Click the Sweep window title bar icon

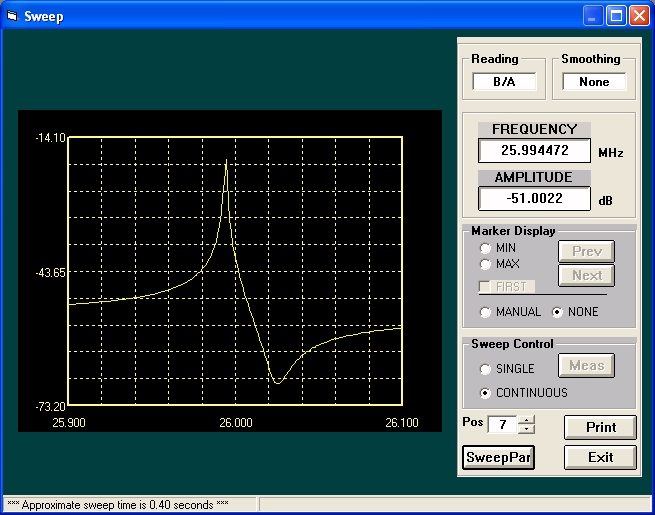coord(12,15)
